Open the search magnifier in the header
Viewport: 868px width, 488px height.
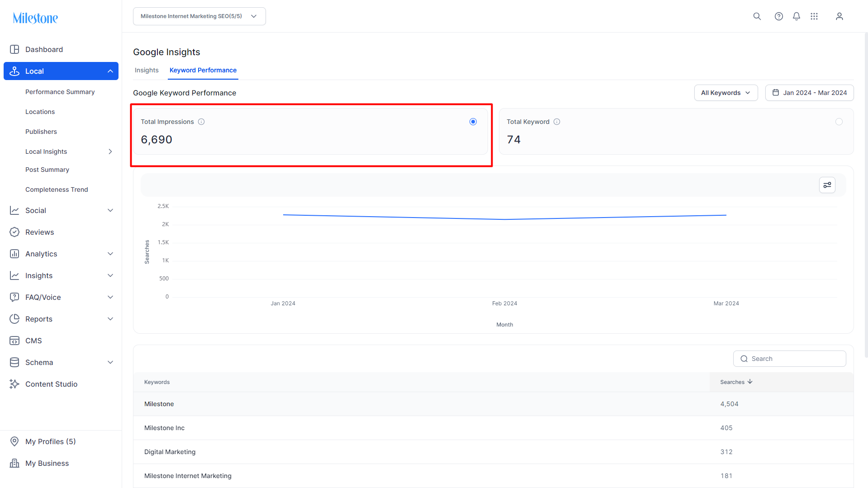point(757,16)
